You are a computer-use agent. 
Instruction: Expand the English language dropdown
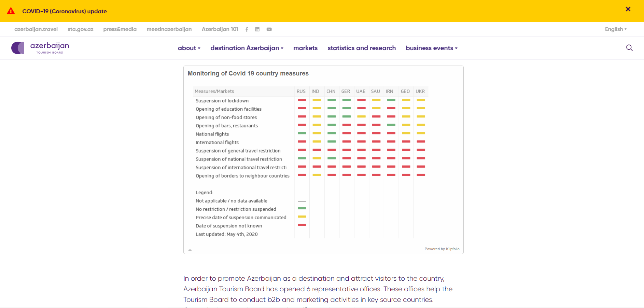coord(616,29)
